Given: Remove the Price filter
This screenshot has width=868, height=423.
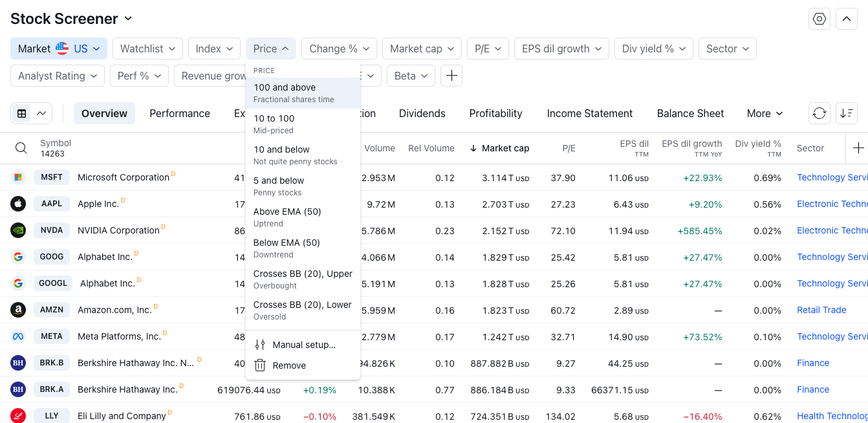Looking at the screenshot, I should tap(303, 365).
